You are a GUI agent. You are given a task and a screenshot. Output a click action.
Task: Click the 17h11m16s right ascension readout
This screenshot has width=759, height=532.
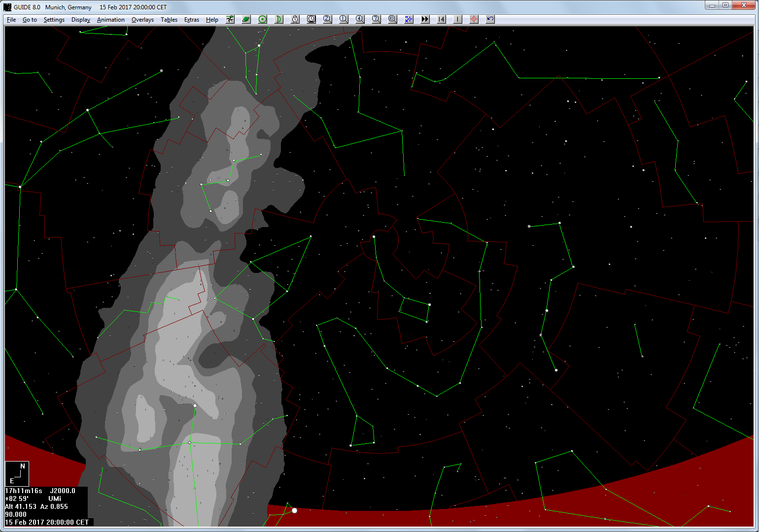[x=24, y=491]
